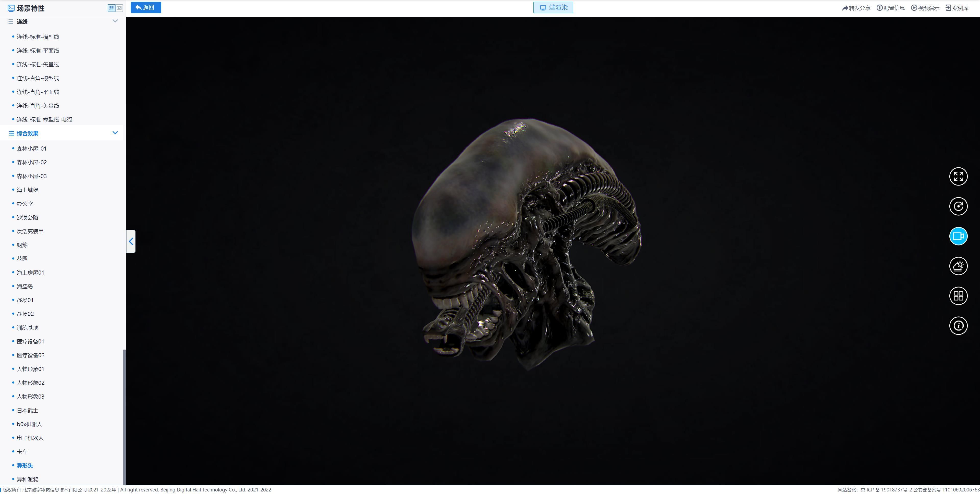Collapse the 综合效果 section chevron
980x494 pixels.
tap(115, 133)
